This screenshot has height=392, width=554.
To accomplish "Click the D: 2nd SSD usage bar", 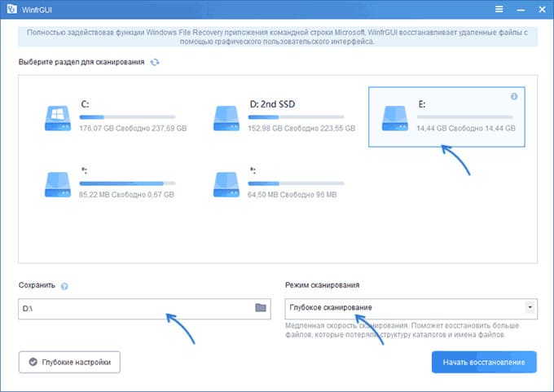I will (296, 117).
